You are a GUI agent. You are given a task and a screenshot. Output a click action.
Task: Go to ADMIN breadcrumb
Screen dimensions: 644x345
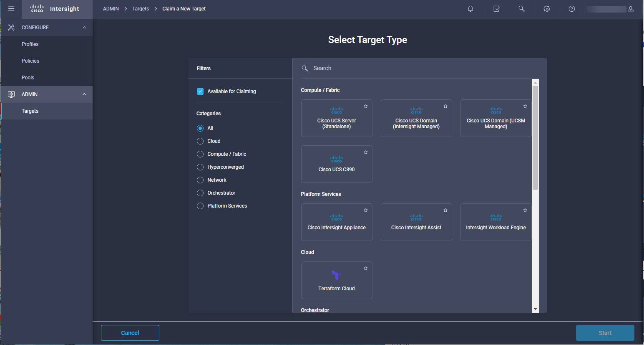tap(111, 9)
